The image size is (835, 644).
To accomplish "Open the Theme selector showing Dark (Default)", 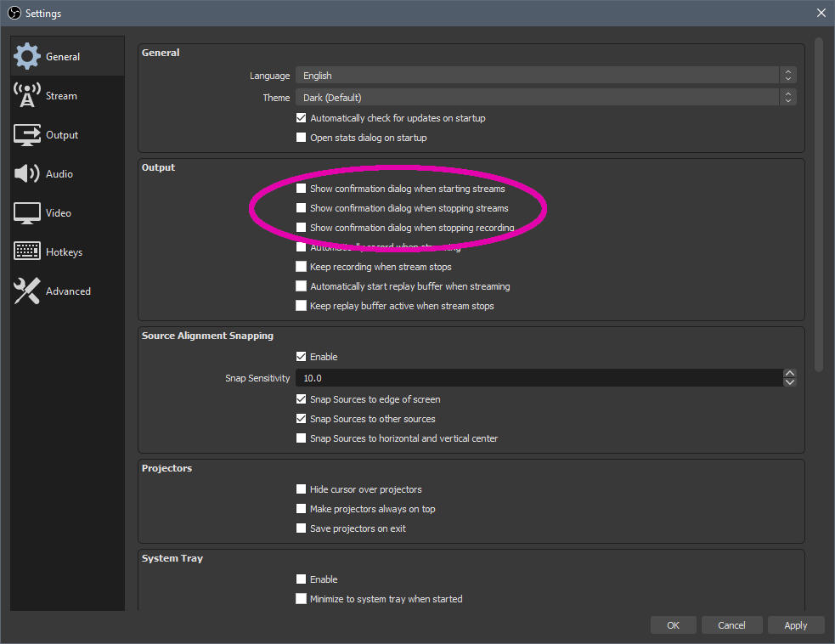I will pos(544,97).
